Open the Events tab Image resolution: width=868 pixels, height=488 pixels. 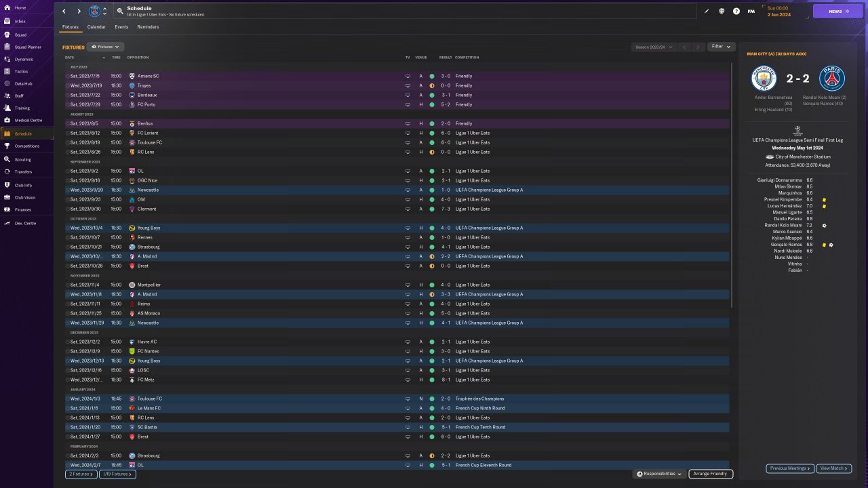(x=121, y=27)
